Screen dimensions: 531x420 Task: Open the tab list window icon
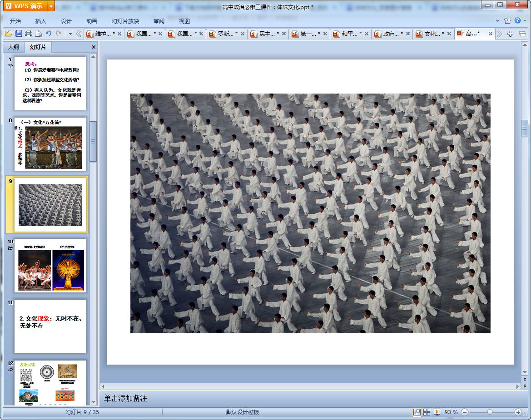point(522,34)
